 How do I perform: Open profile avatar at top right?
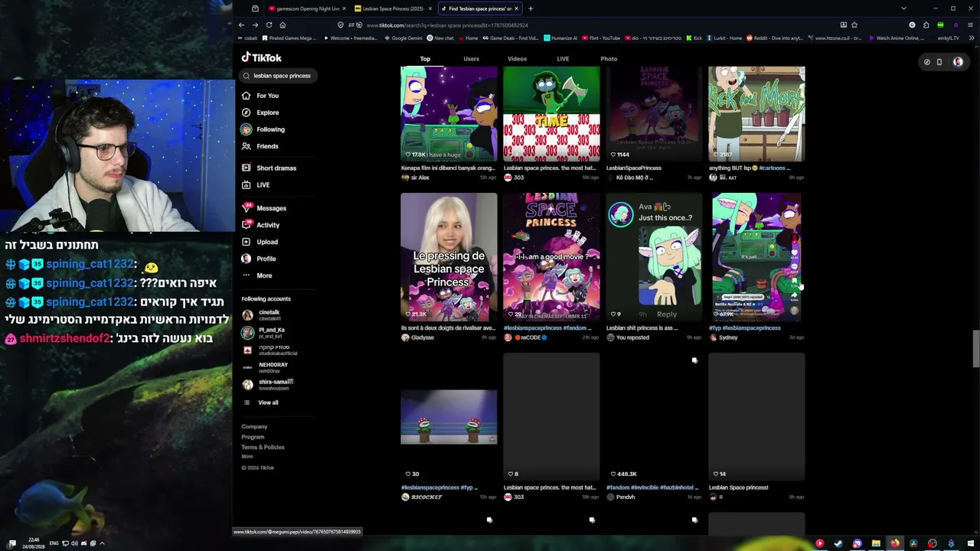[x=958, y=62]
